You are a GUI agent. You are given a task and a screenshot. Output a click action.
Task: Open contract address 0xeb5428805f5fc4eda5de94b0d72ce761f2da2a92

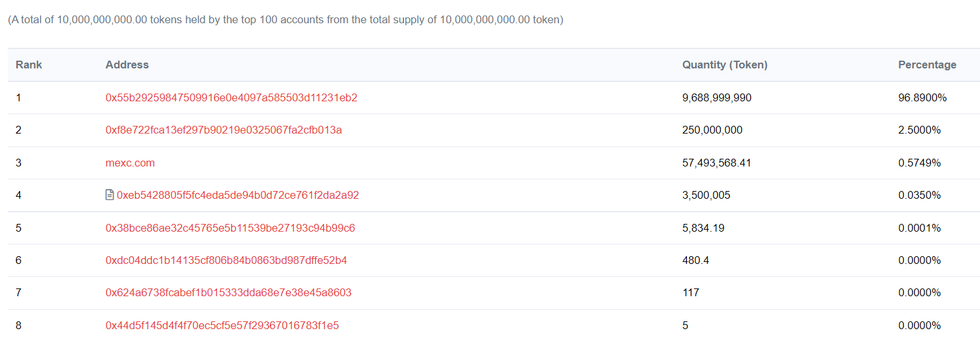tap(238, 195)
